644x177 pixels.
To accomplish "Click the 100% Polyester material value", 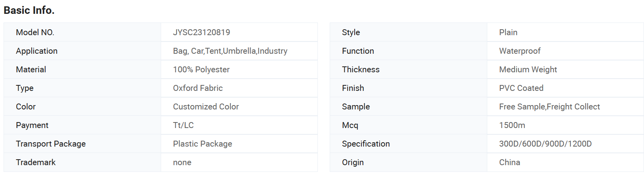I will click(201, 70).
